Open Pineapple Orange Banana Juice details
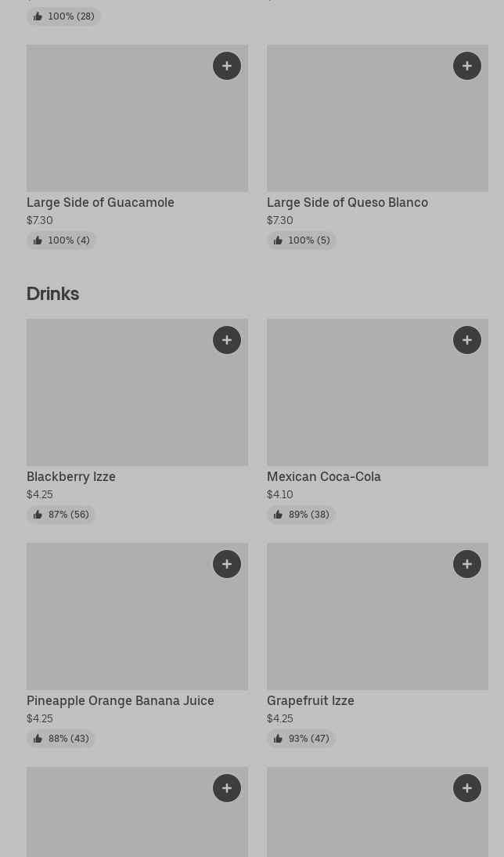Screen dimensions: 504x857 coord(120,700)
